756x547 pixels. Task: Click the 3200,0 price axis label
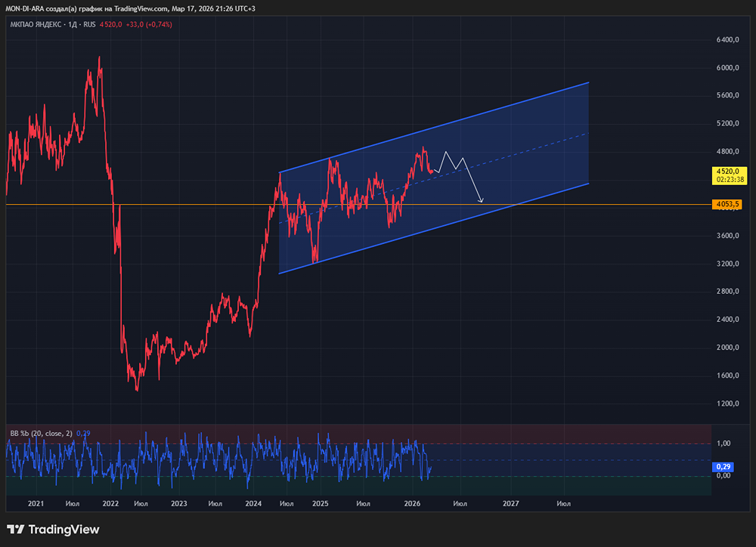727,264
